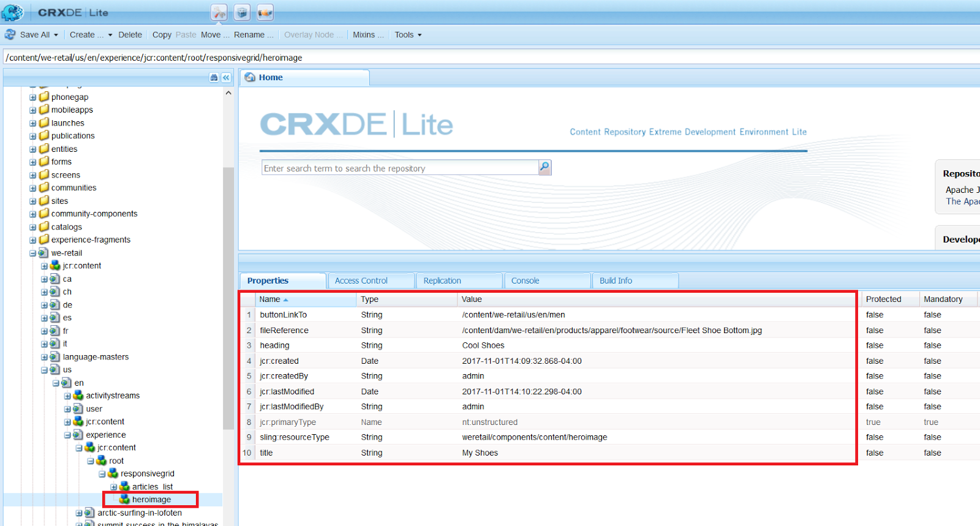Expand the articles_list tree node
This screenshot has width=980, height=526.
tap(114, 487)
